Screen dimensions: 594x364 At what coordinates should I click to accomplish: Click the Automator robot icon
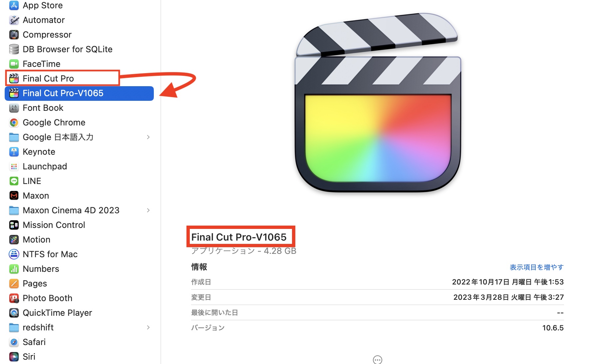tap(14, 20)
